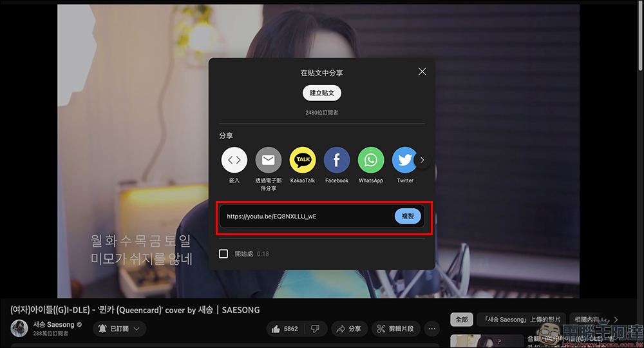This screenshot has width=644, height=348.
Task: Close the share dialog
Action: (422, 72)
